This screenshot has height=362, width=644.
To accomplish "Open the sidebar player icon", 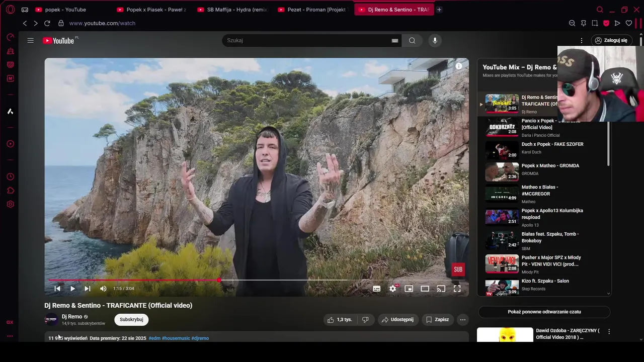I will pos(10,144).
